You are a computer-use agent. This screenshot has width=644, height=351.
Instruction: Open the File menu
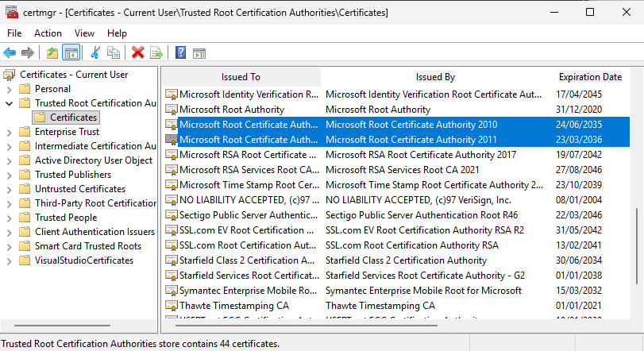tap(14, 33)
